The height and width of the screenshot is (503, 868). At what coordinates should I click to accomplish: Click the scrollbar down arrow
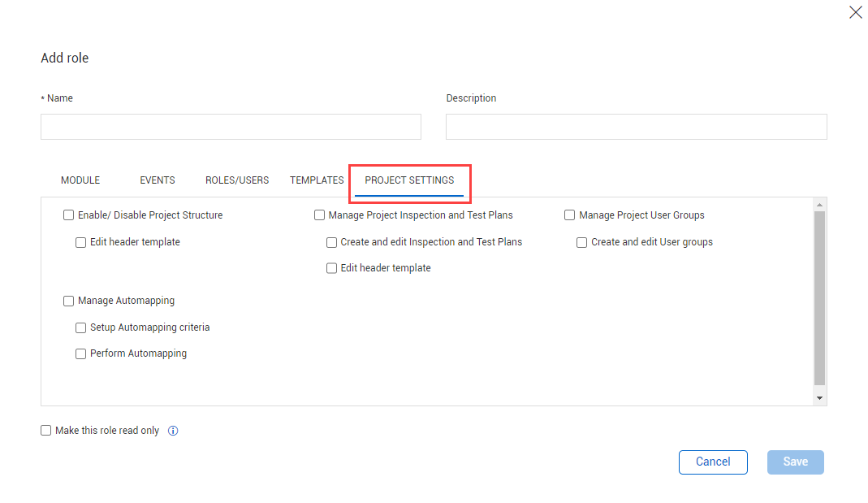[x=819, y=398]
